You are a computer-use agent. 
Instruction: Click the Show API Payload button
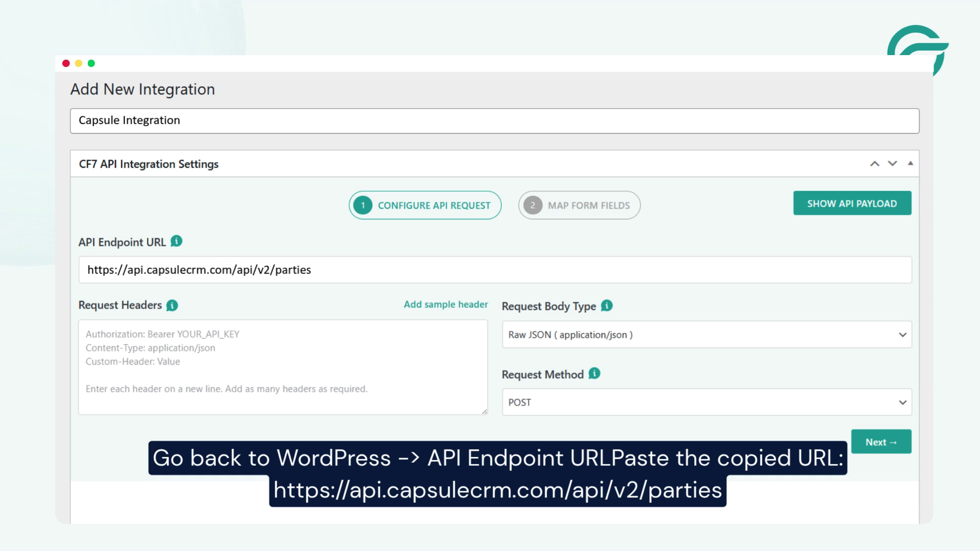click(852, 203)
